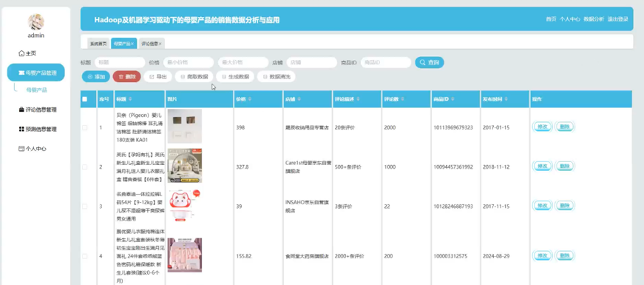644x285 pixels.
Task: Close the 母婴产品 tab with its X
Action: pos(132,44)
